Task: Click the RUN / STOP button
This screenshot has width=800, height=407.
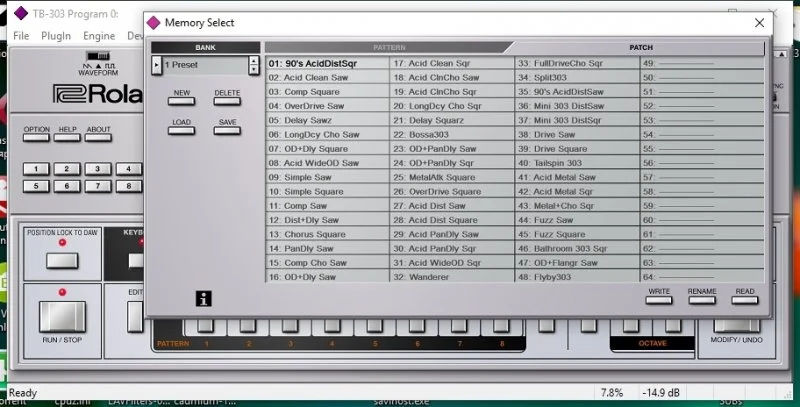Action: 62,317
